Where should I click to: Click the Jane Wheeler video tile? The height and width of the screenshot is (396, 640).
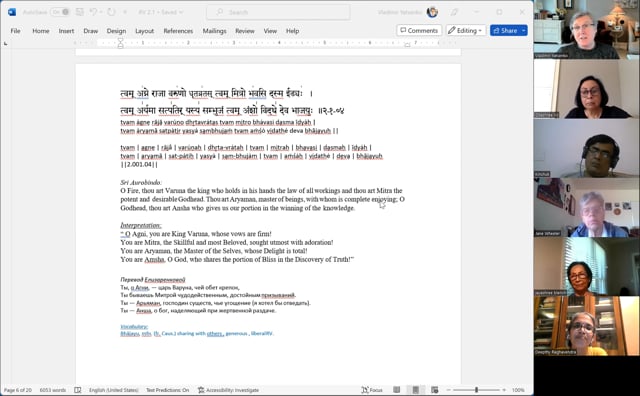tap(587, 207)
